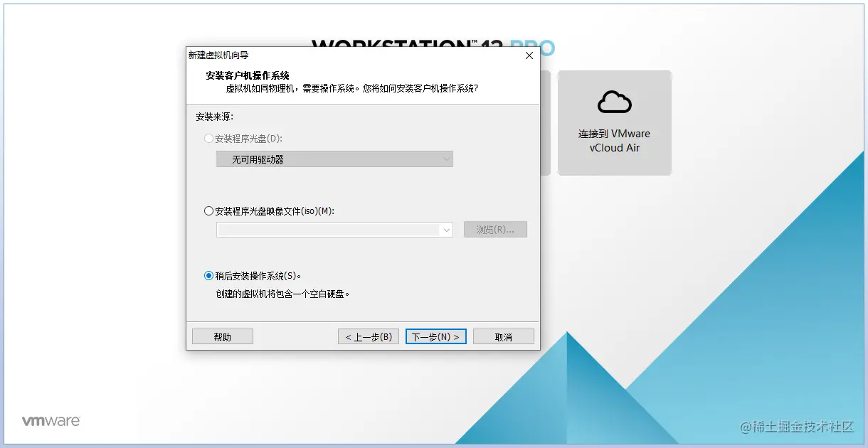Go back with < 上一步(B) button
This screenshot has width=868, height=448.
pos(369,336)
